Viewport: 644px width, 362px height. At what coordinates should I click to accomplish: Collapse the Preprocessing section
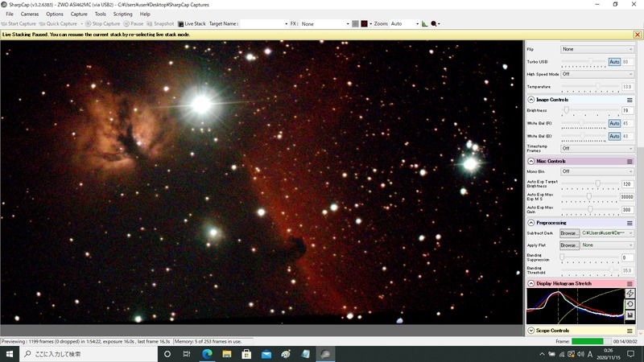point(531,223)
